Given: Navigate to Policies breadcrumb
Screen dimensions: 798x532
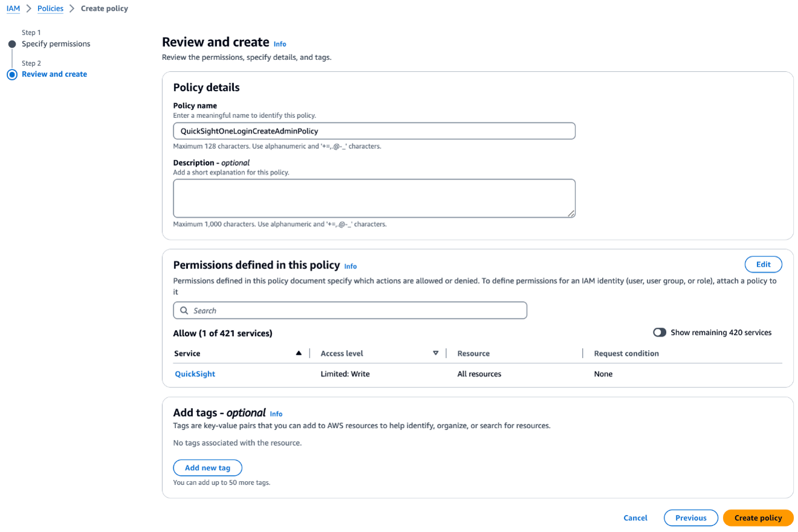Looking at the screenshot, I should (x=50, y=8).
